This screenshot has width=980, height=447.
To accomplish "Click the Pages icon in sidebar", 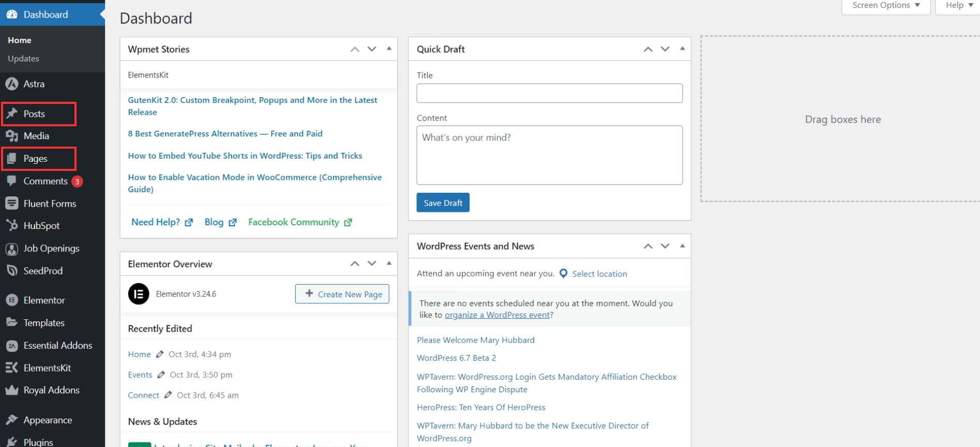I will [12, 159].
